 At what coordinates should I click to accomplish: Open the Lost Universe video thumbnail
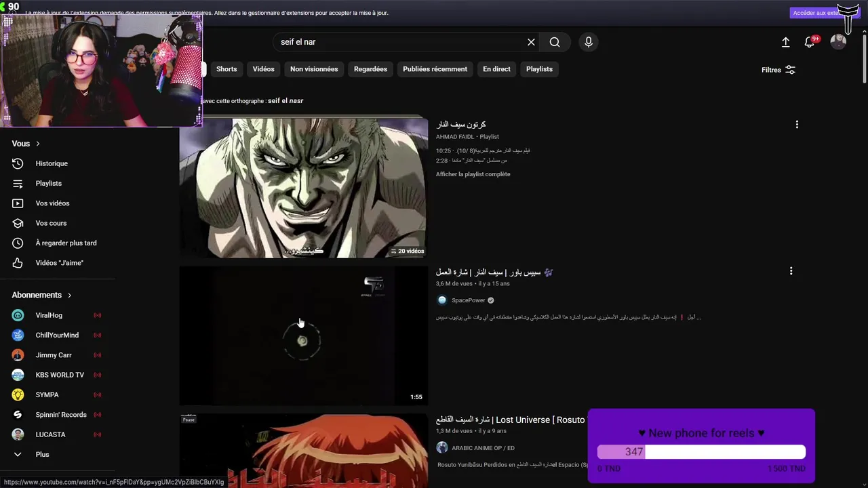pos(304,451)
